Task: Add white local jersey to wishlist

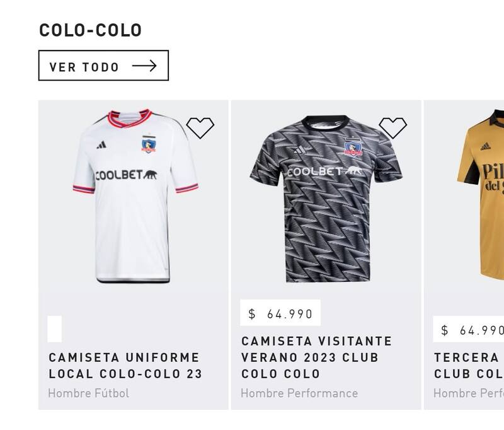Action: tap(200, 127)
